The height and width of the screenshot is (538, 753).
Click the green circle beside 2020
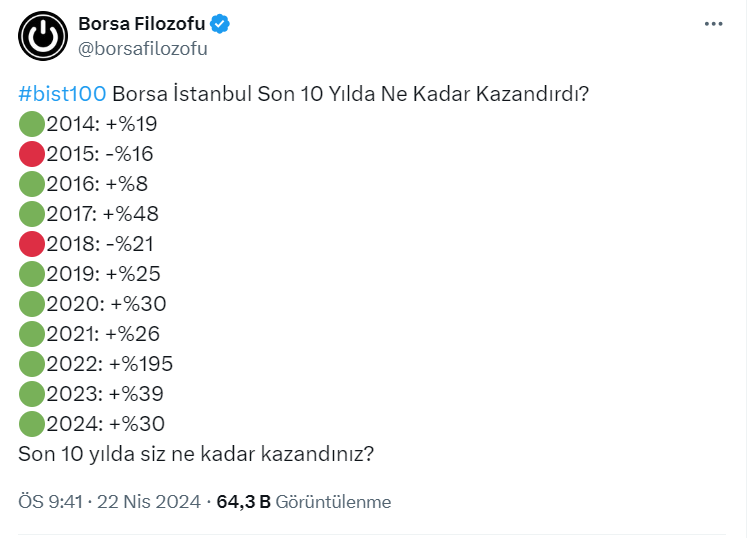click(x=32, y=304)
